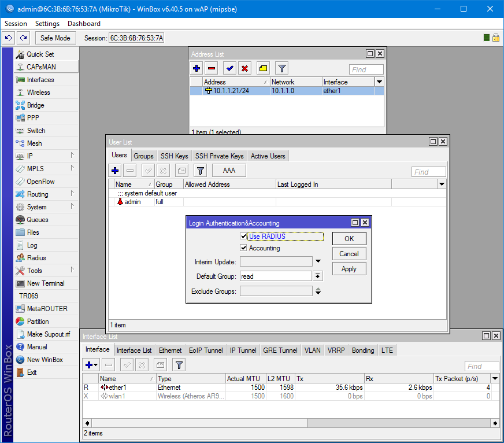
Task: Switch to the VLAN tab
Action: click(313, 350)
